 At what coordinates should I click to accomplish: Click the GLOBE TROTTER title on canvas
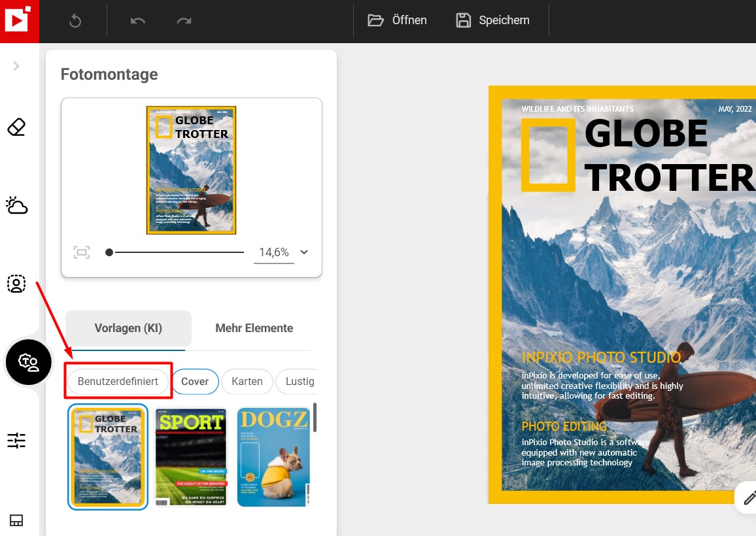coord(669,156)
